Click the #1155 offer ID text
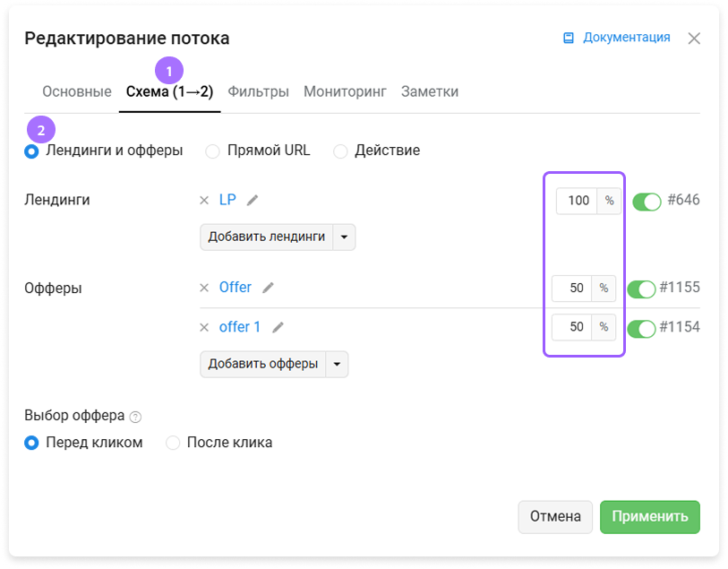 (x=680, y=287)
